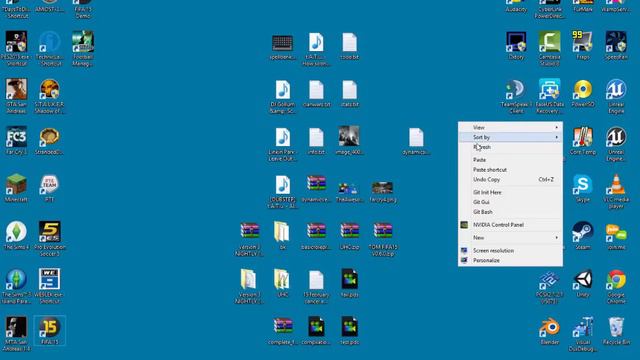Select the UHC folder
Image resolution: width=640 pixels, height=360 pixels.
(282, 283)
